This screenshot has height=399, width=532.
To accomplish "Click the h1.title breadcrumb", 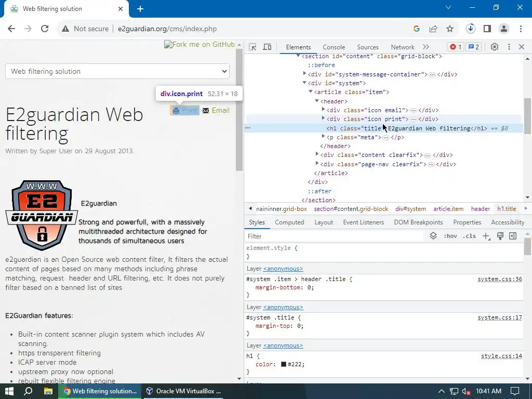I will point(507,209).
